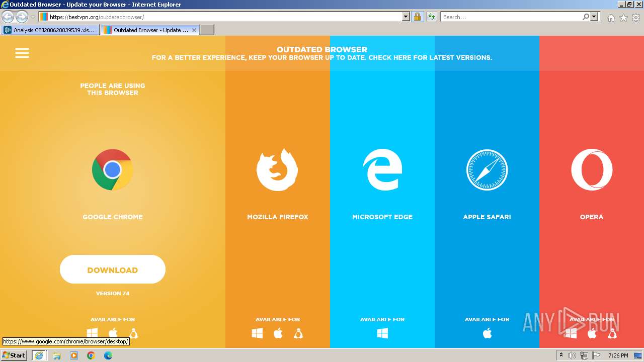Expand the address bar history dropdown
The width and height of the screenshot is (644, 362).
[406, 17]
